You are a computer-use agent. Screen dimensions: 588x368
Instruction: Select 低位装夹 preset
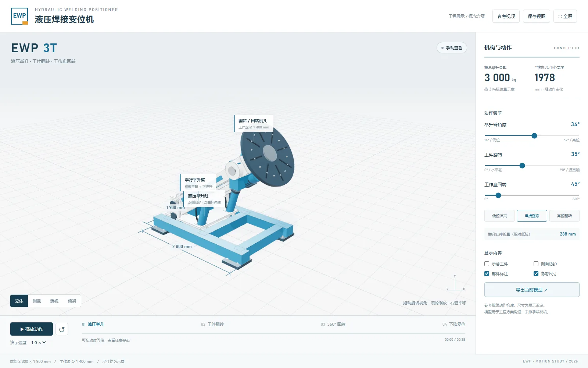(499, 216)
